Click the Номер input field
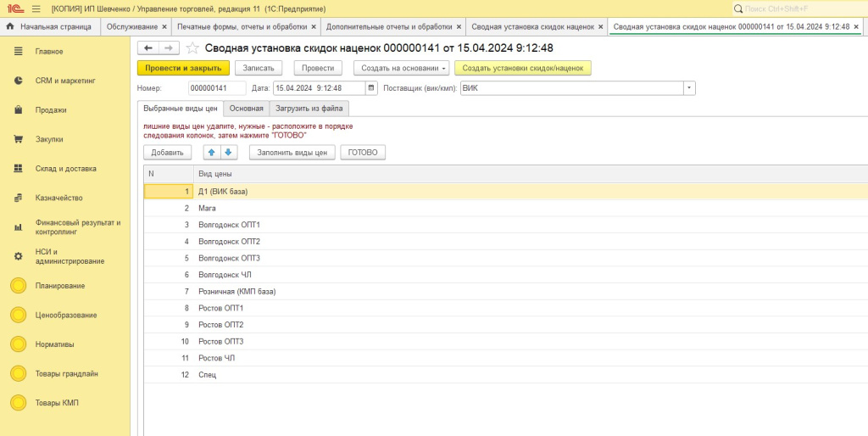Image resolution: width=868 pixels, height=436 pixels. click(x=216, y=88)
